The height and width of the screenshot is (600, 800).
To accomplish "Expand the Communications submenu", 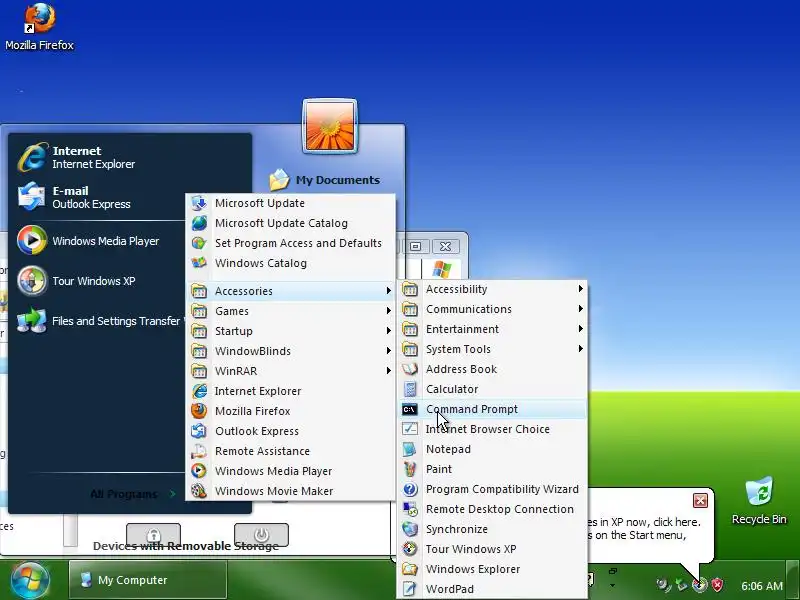I will point(492,309).
